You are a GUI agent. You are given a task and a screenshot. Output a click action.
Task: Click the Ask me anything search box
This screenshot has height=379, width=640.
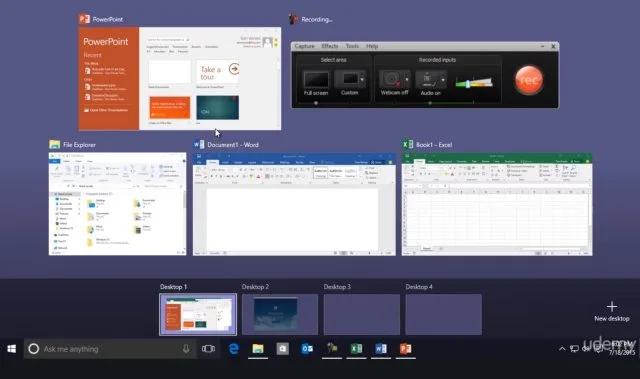point(109,349)
